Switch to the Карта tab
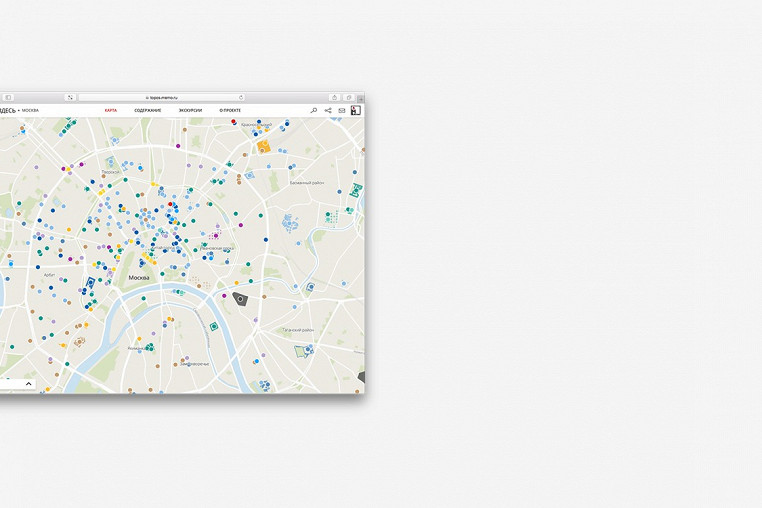 [111, 111]
